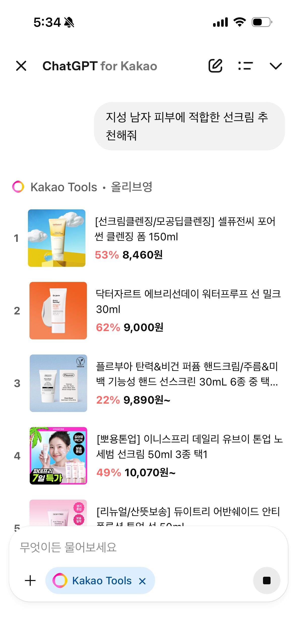
Task: Open the Innisfree tone-up sunscreen thumbnail
Action: (58, 456)
